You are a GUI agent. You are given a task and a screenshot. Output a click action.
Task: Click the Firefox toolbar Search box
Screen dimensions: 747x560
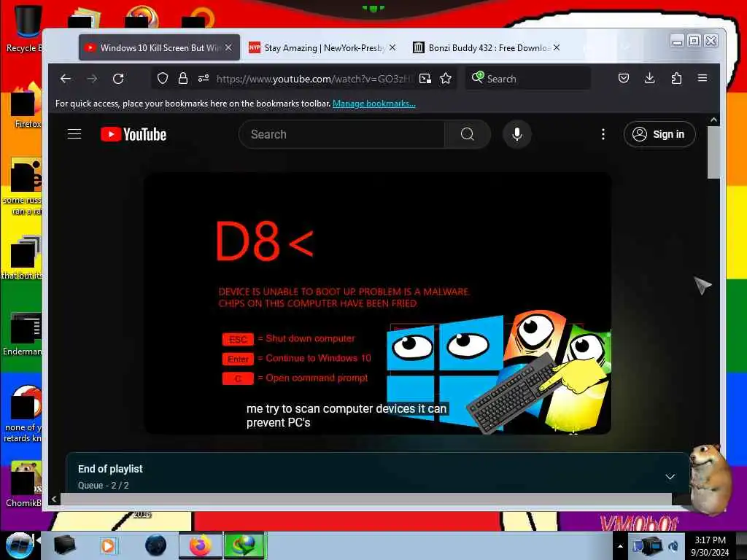point(528,79)
